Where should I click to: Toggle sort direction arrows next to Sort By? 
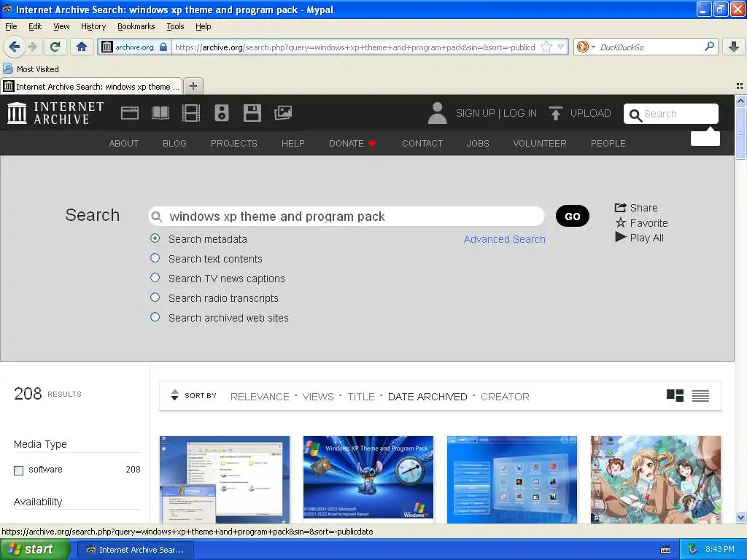point(174,394)
